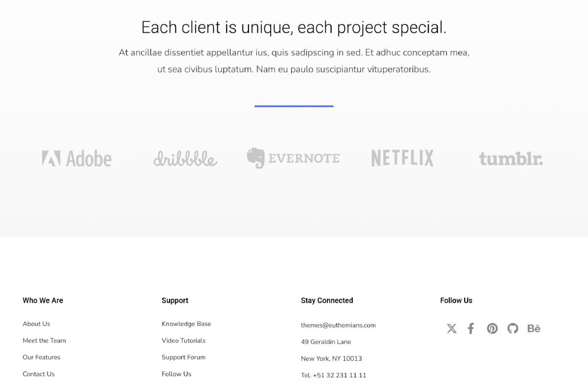Click the blue divider line under heading
Image resolution: width=588 pixels, height=392 pixels.
pos(294,106)
